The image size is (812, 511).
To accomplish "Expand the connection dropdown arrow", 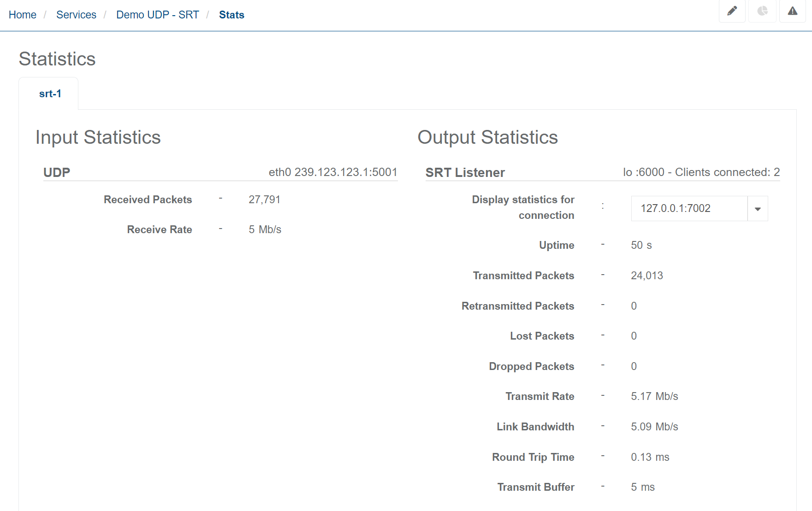I will (x=757, y=209).
